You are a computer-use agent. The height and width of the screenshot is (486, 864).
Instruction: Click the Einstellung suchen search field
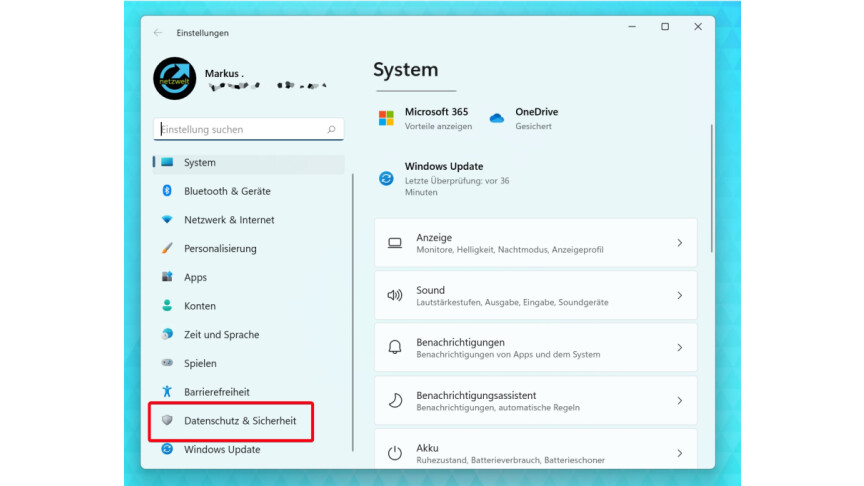pyautogui.click(x=249, y=129)
